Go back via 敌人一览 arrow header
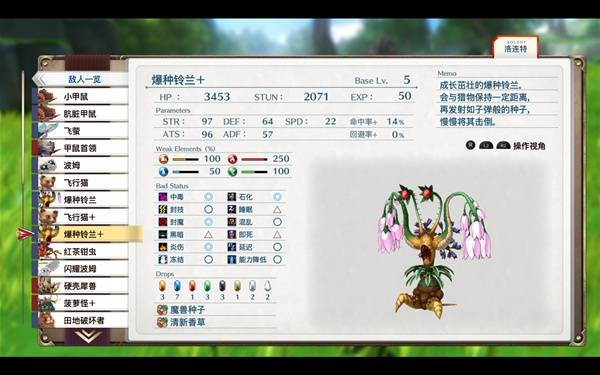This screenshot has height=375, width=600. (80, 79)
